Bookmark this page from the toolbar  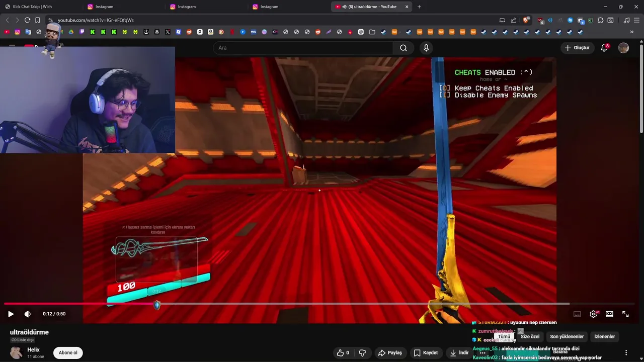[x=37, y=20]
